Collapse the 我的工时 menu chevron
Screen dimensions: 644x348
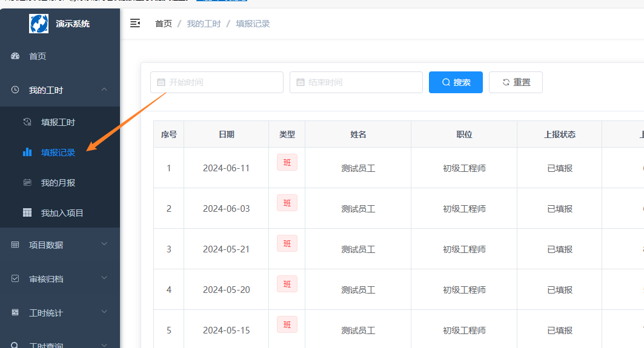click(x=104, y=89)
